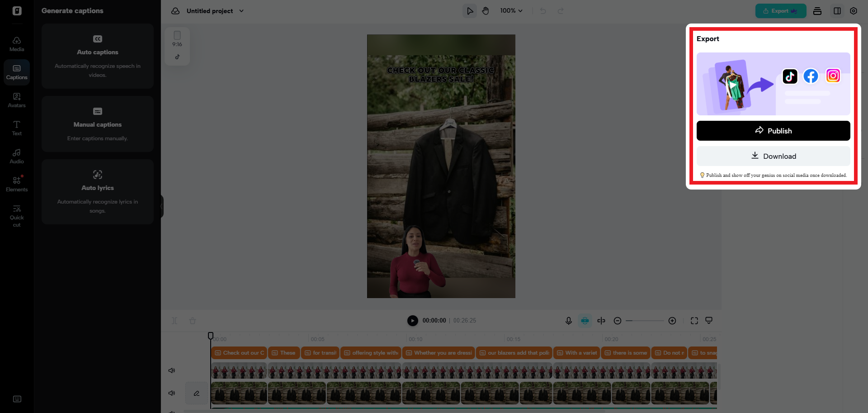Enter fullscreen preview mode
Screen dimensions: 868x413
(694, 320)
